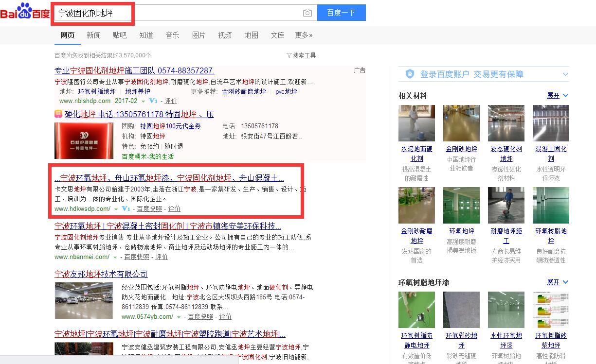Click the 环氧彩砂地坪 text link

click(461, 341)
